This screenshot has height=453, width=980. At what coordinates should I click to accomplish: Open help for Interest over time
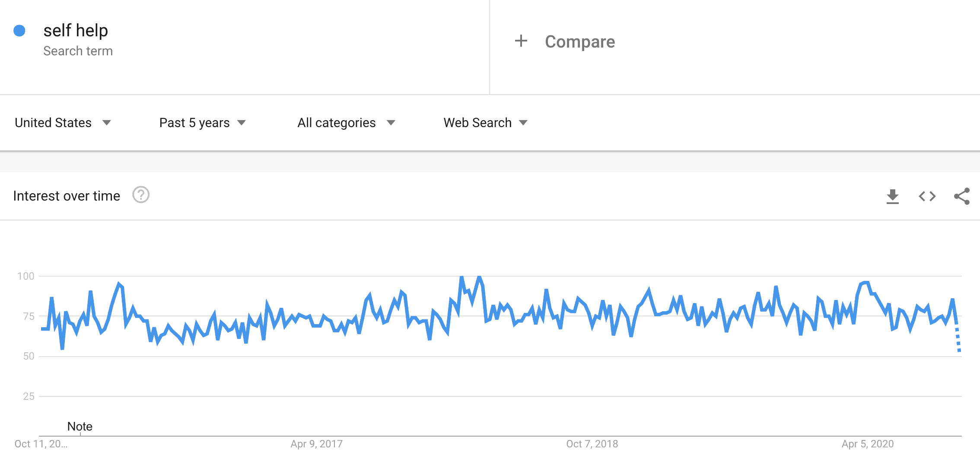141,195
